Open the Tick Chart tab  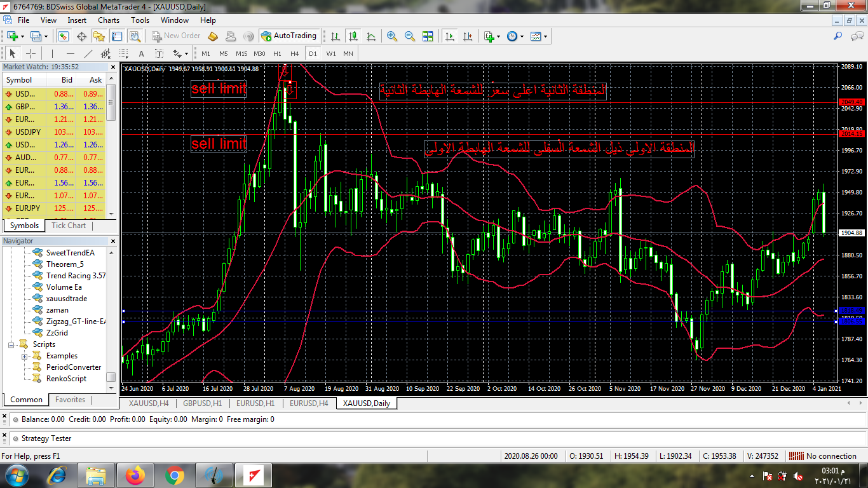pos(69,226)
